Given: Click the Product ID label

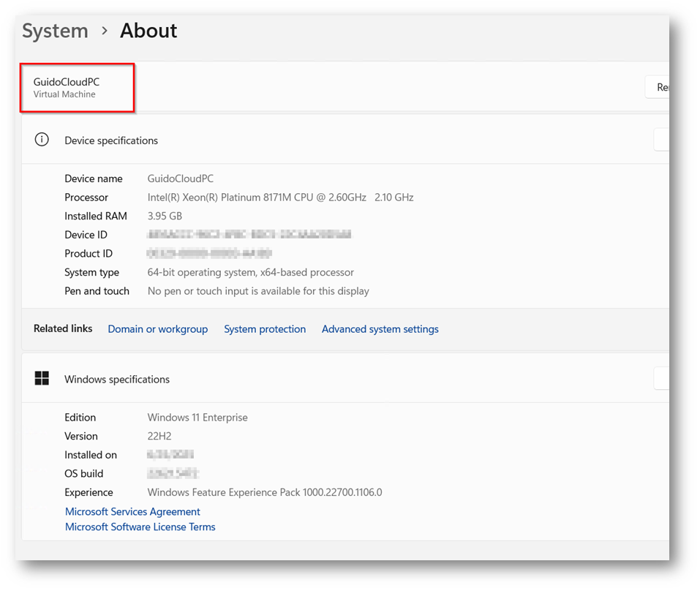Looking at the screenshot, I should pyautogui.click(x=89, y=254).
